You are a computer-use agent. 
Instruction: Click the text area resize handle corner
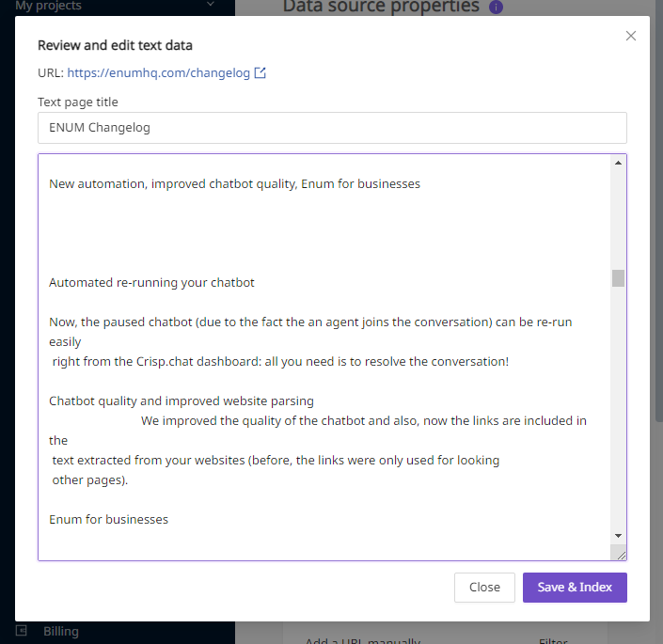tap(621, 556)
